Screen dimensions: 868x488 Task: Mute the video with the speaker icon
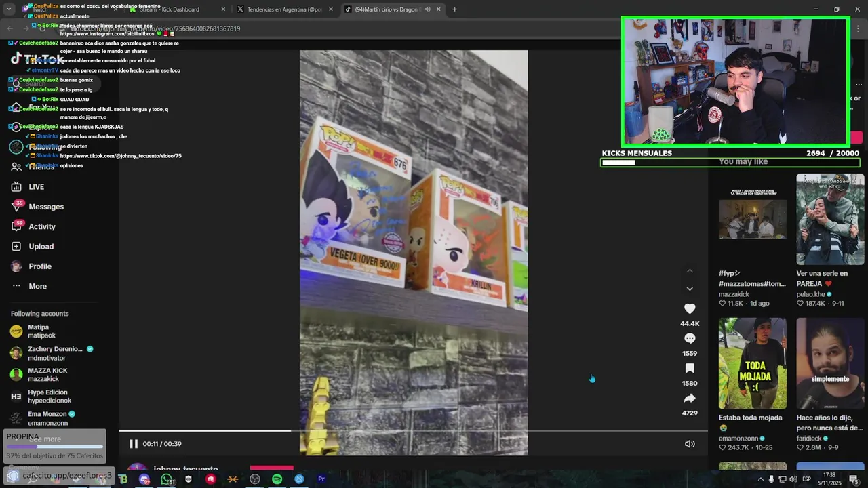tap(690, 444)
